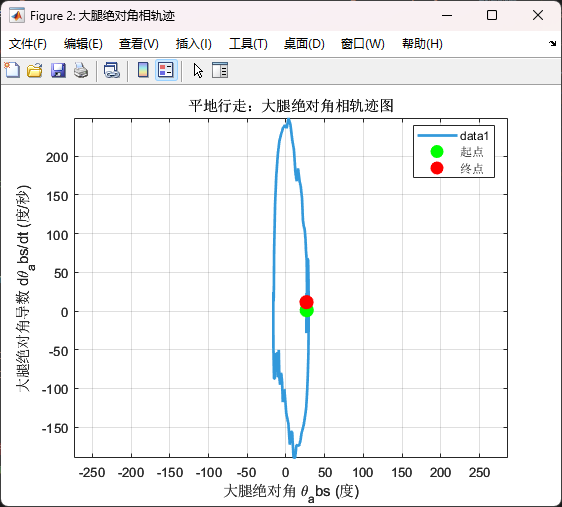Open the 工具(T) menu
The width and height of the screenshot is (562, 507).
pos(248,44)
